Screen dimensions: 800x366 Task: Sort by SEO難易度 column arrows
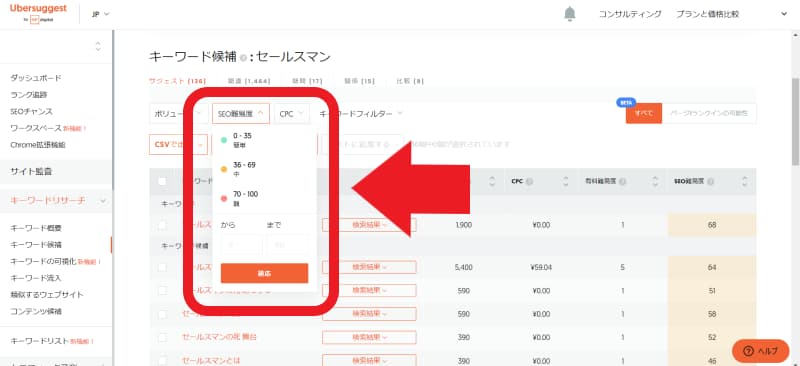(744, 181)
